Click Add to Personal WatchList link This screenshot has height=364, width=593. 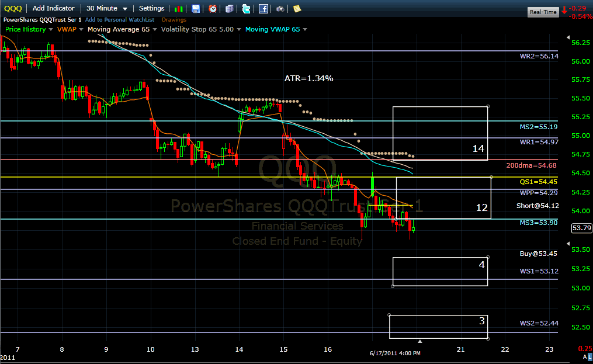(120, 19)
